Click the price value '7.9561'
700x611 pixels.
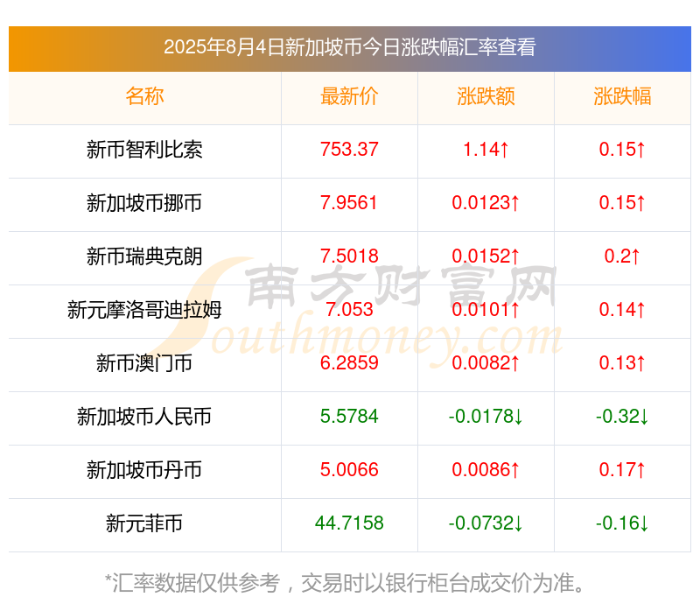(x=349, y=203)
